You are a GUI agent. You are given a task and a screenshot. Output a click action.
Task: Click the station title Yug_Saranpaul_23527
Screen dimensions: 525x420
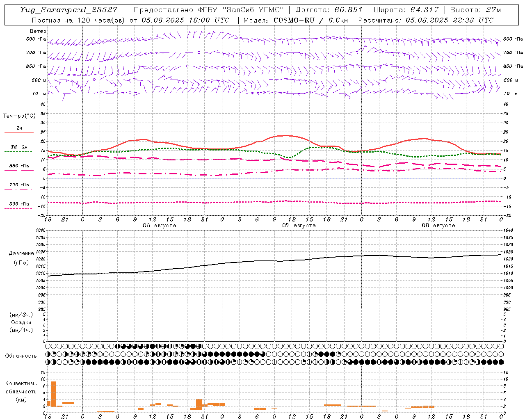pyautogui.click(x=68, y=10)
